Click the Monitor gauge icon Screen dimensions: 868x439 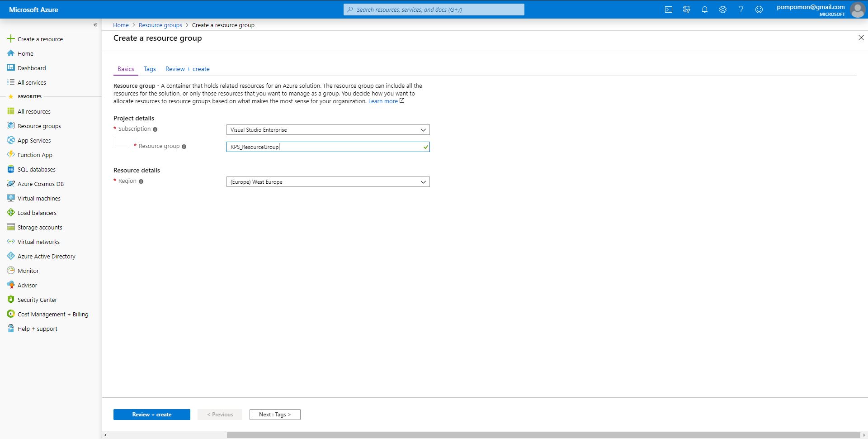(11, 271)
